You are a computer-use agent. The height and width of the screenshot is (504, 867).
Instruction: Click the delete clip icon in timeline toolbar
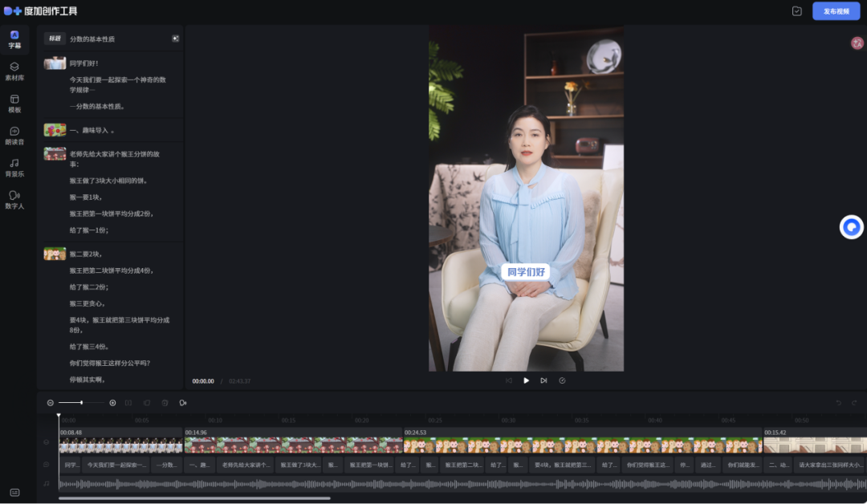165,403
